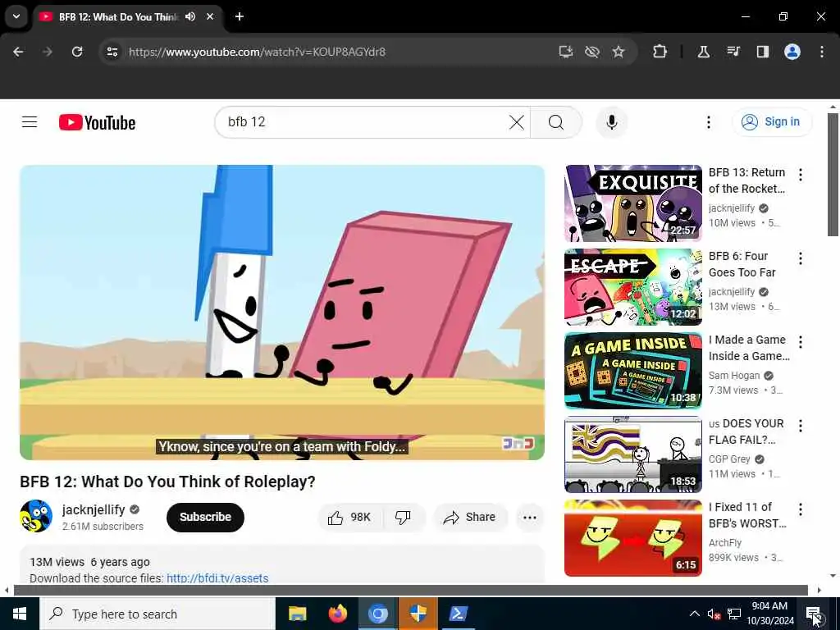Viewport: 840px width, 630px height.
Task: Click the muted volume tray icon
Action: coord(714,614)
